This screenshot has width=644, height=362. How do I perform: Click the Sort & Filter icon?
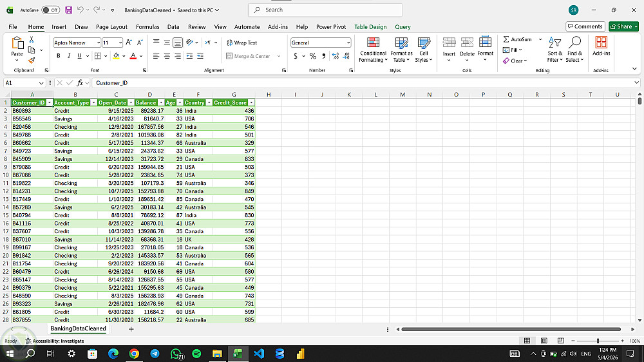pyautogui.click(x=555, y=43)
